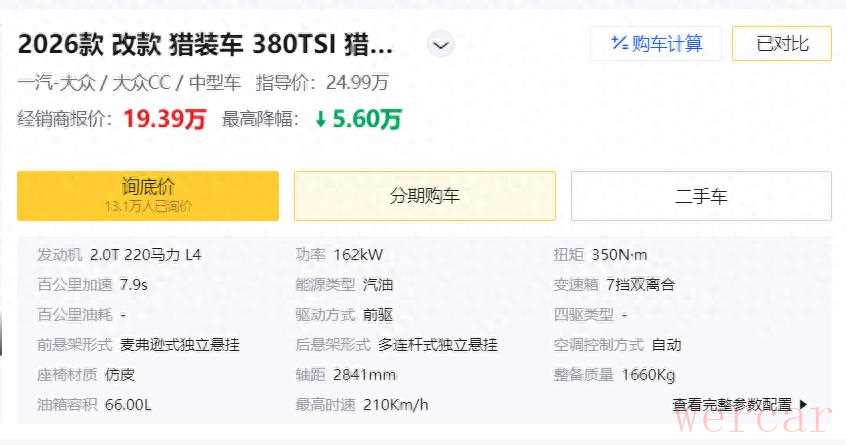Click the percent icon in 购车计算
Viewport: 846px width, 445px height.
pos(619,43)
